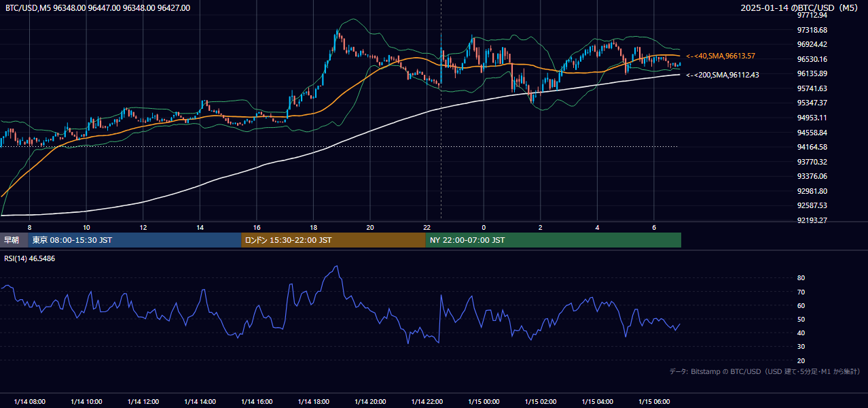Click price axis label 94558.84

[x=812, y=133]
